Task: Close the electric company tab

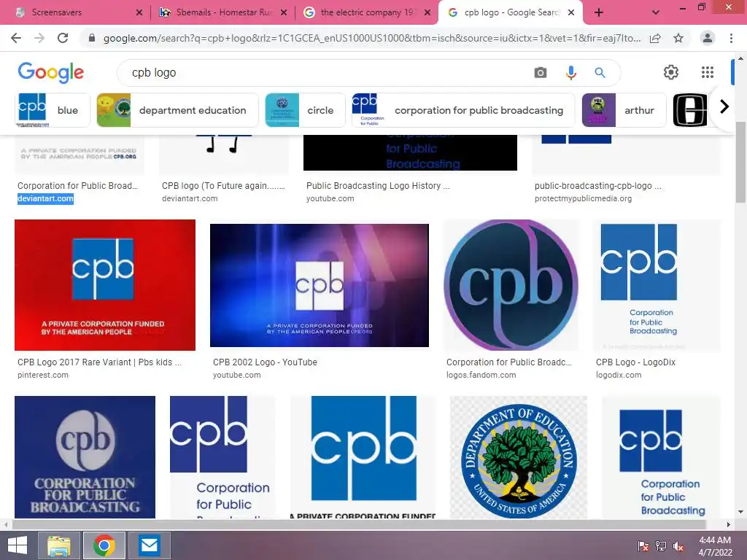Action: (x=427, y=12)
